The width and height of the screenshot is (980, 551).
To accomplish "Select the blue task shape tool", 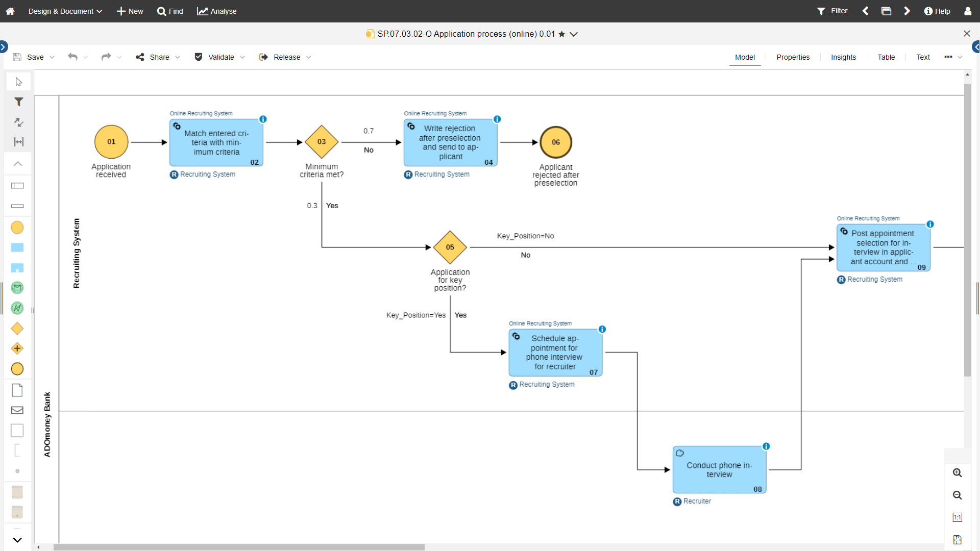I will point(17,247).
